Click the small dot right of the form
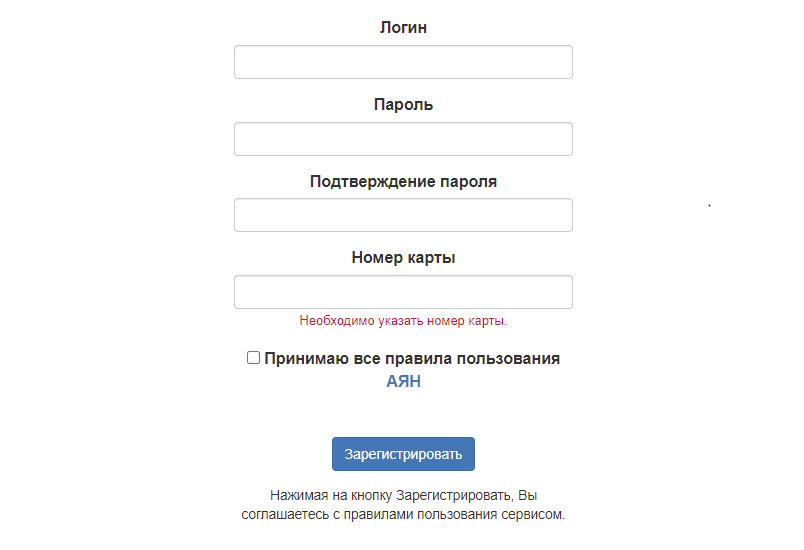This screenshot has width=804, height=550. pyautogui.click(x=709, y=205)
